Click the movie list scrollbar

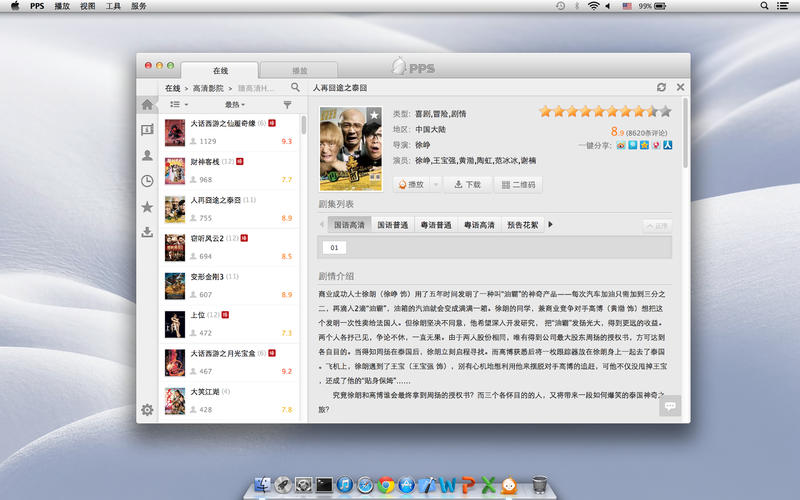pyautogui.click(x=304, y=125)
